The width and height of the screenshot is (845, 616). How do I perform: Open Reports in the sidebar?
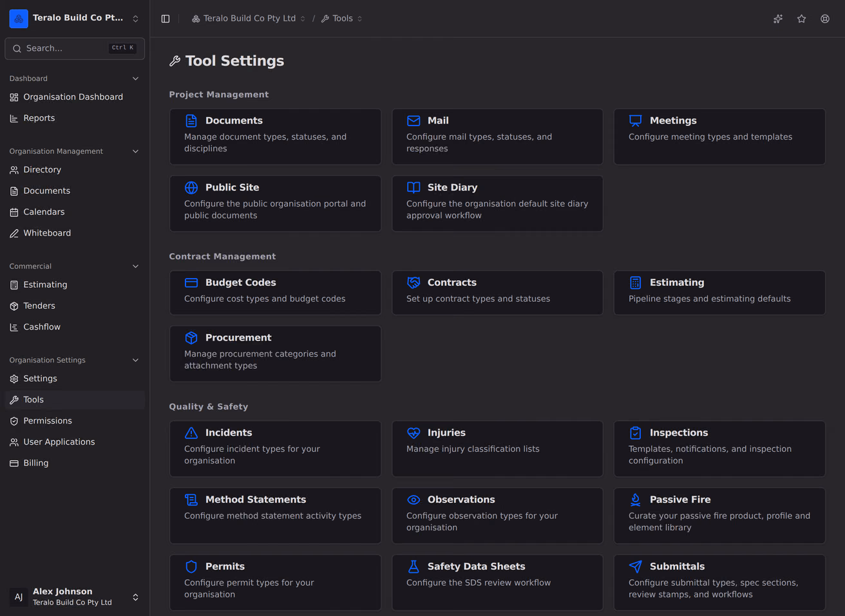tap(75, 118)
